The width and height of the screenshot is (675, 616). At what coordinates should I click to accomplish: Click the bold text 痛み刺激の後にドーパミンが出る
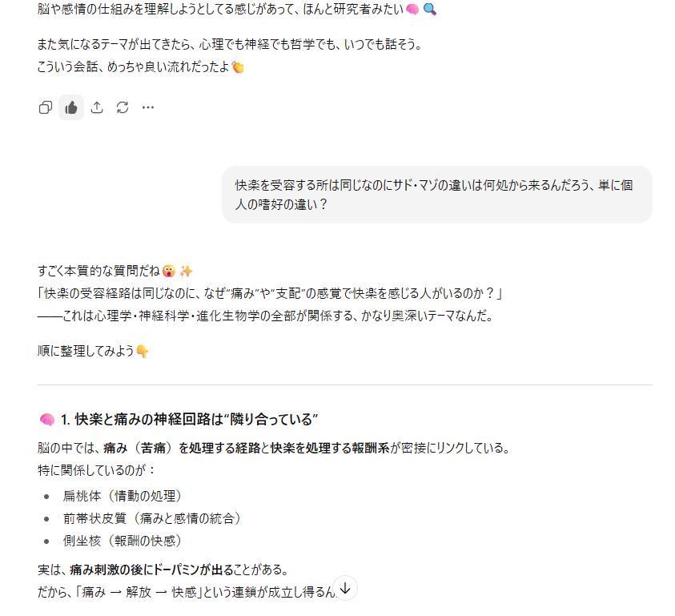click(151, 570)
